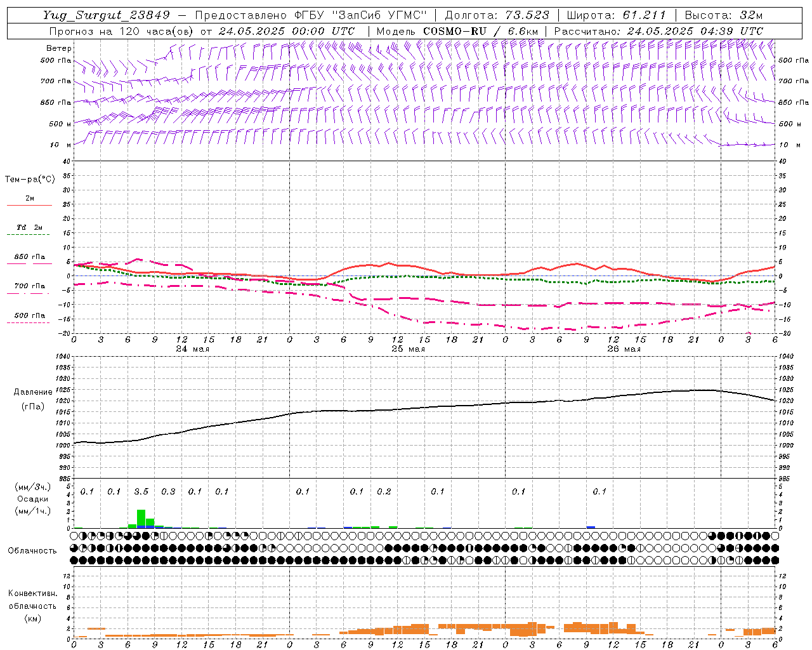The width and height of the screenshot is (812, 650).
Task: Click the date label 24 мая
Action: [193, 349]
